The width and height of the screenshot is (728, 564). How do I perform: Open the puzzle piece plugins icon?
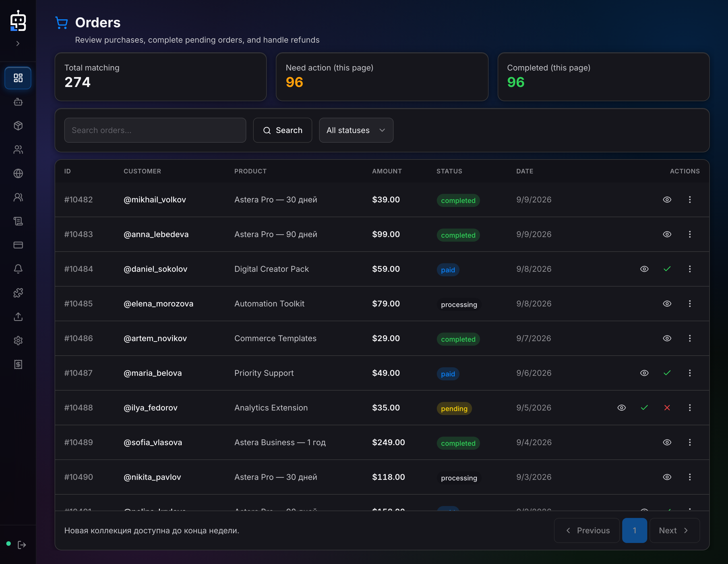tap(18, 293)
